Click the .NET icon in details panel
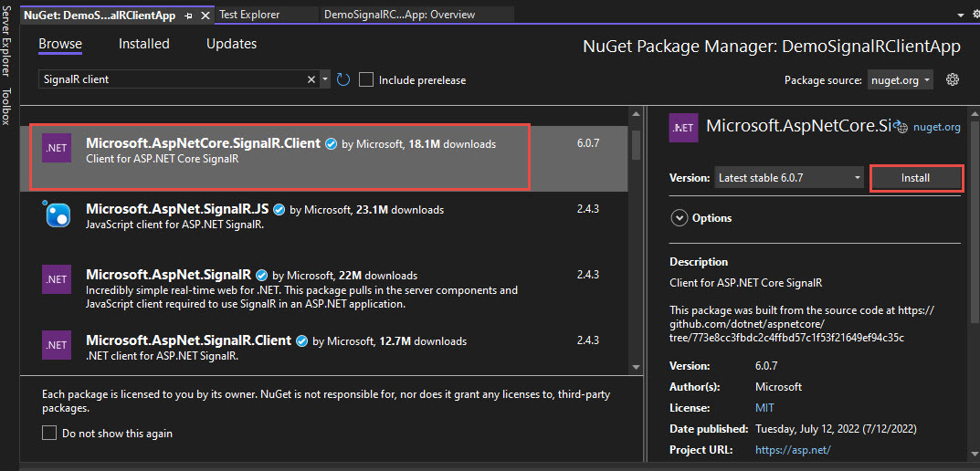 click(683, 128)
